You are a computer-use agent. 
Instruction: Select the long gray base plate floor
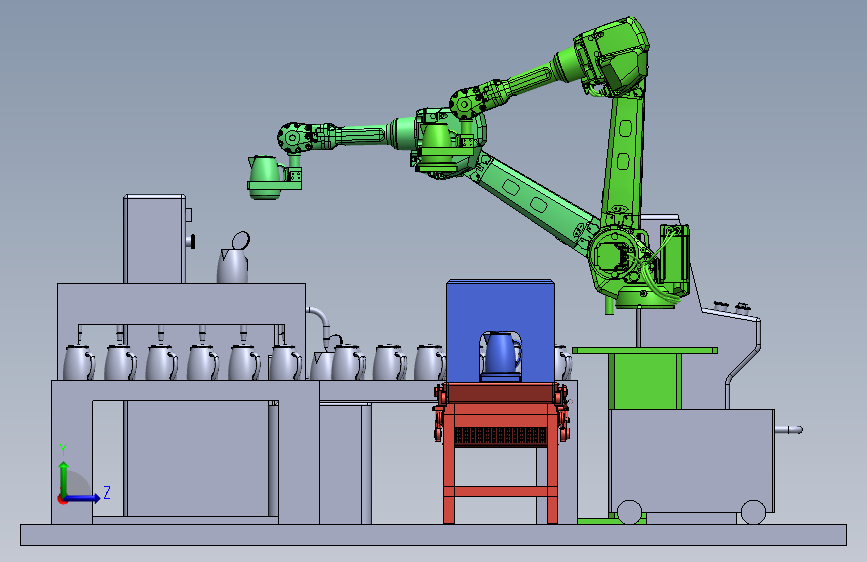pyautogui.click(x=434, y=535)
